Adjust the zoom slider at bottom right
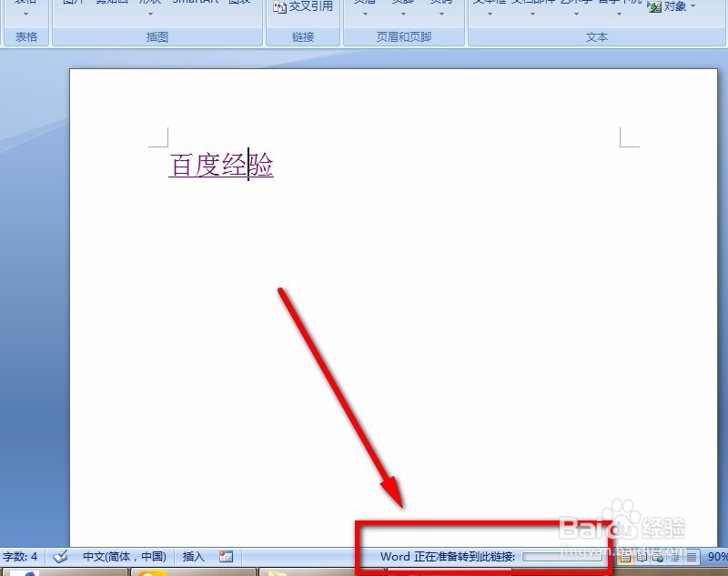 [723, 556]
